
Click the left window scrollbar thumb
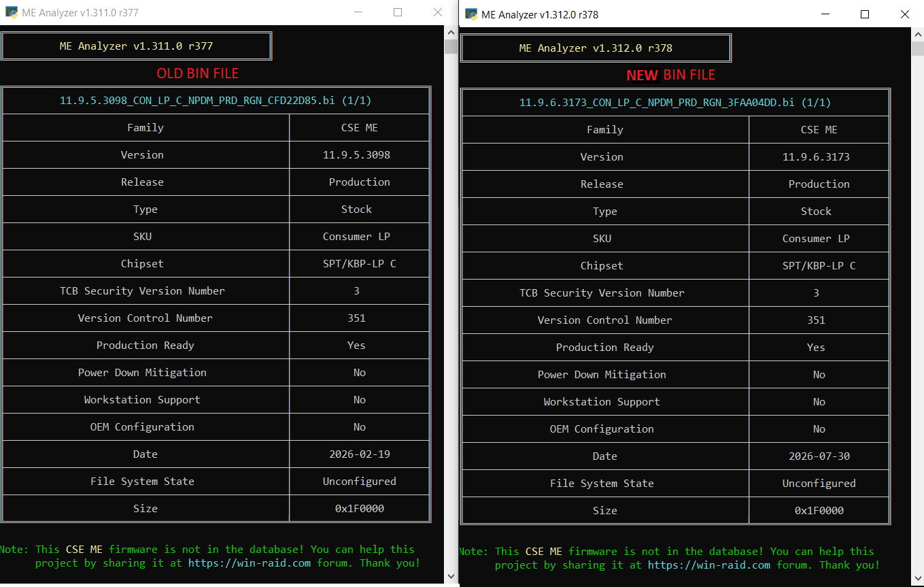tap(451, 46)
